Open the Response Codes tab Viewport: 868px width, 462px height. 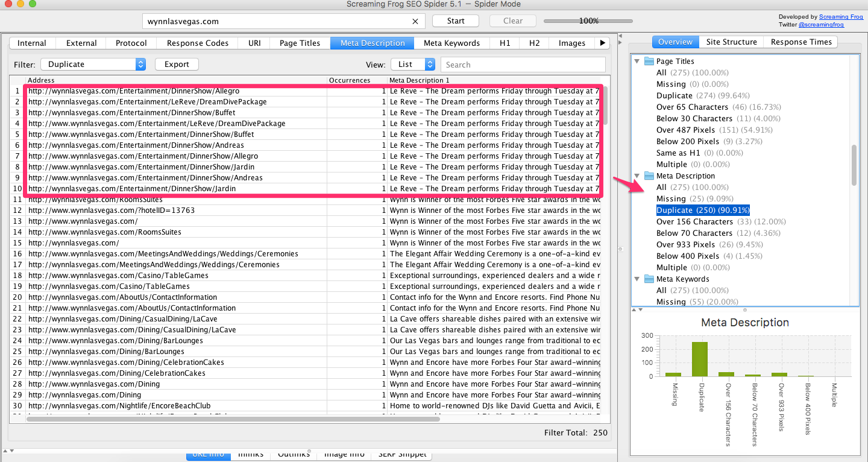tap(198, 43)
